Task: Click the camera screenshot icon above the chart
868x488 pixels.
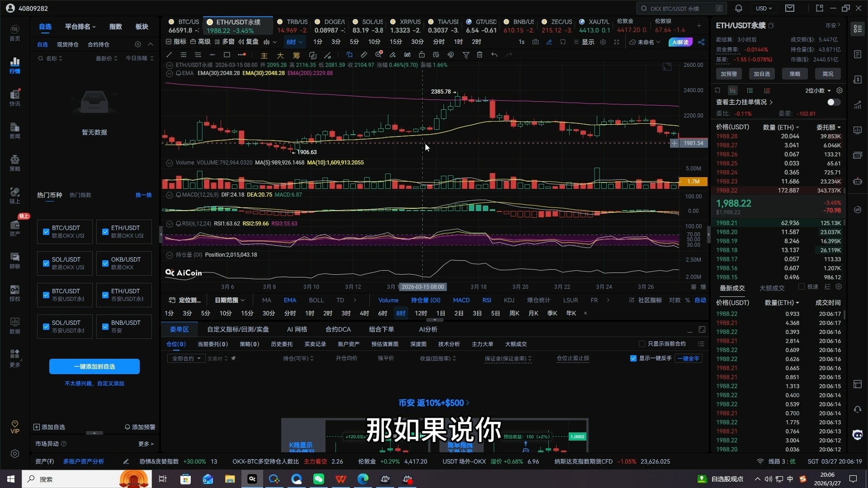Action: pyautogui.click(x=536, y=42)
